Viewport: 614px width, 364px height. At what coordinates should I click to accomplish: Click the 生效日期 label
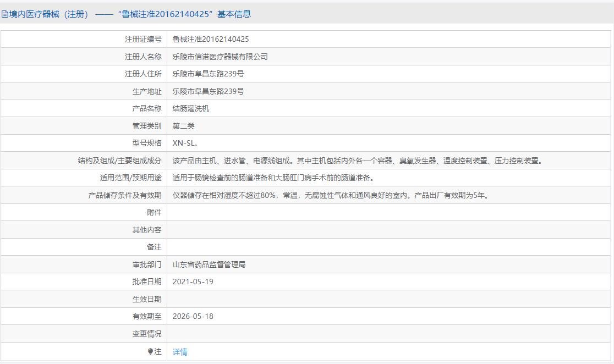pyautogui.click(x=147, y=299)
